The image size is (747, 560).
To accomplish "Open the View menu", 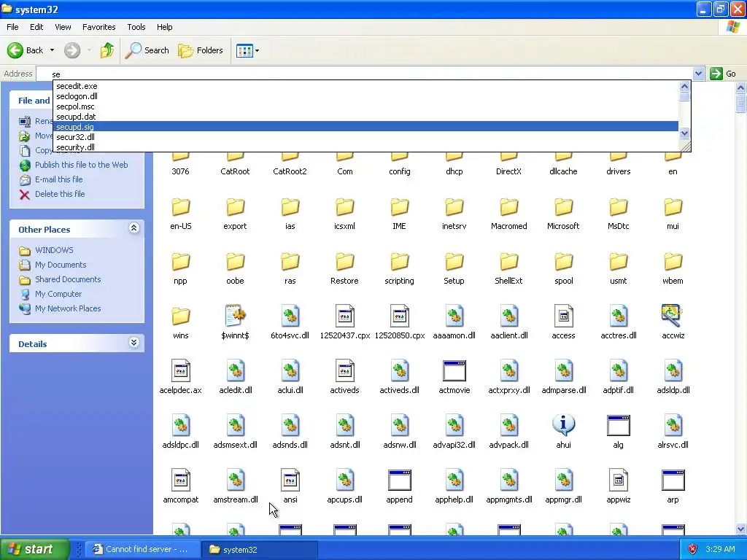I will tap(63, 27).
